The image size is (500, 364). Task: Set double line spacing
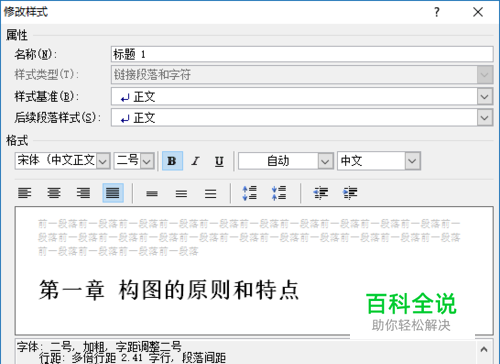coord(211,193)
